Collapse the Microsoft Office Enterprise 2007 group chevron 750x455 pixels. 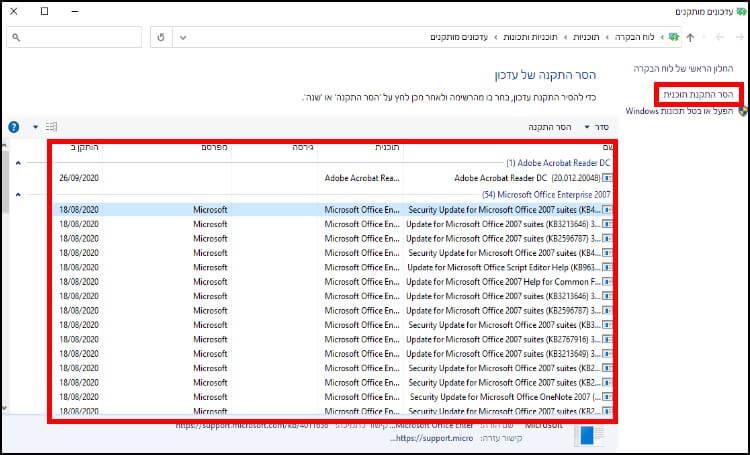point(18,195)
